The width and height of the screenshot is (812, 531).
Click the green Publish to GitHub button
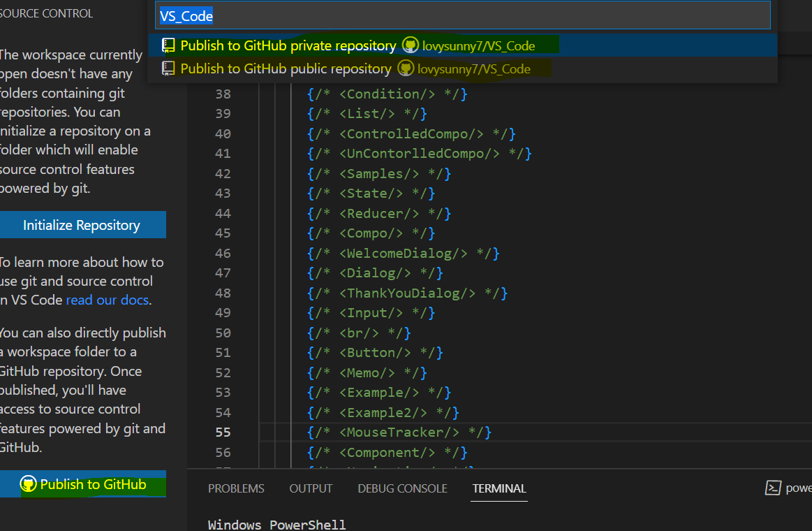click(x=83, y=483)
